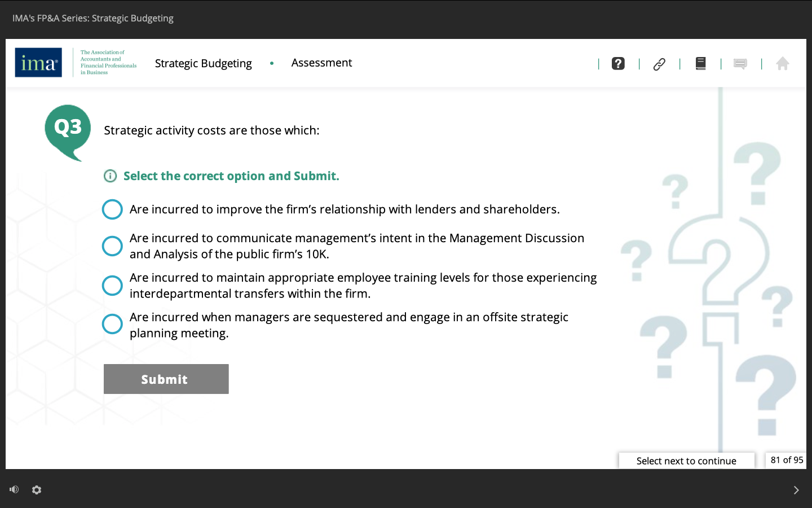This screenshot has height=508, width=812.
Task: Submit the selected answer
Action: tap(166, 379)
